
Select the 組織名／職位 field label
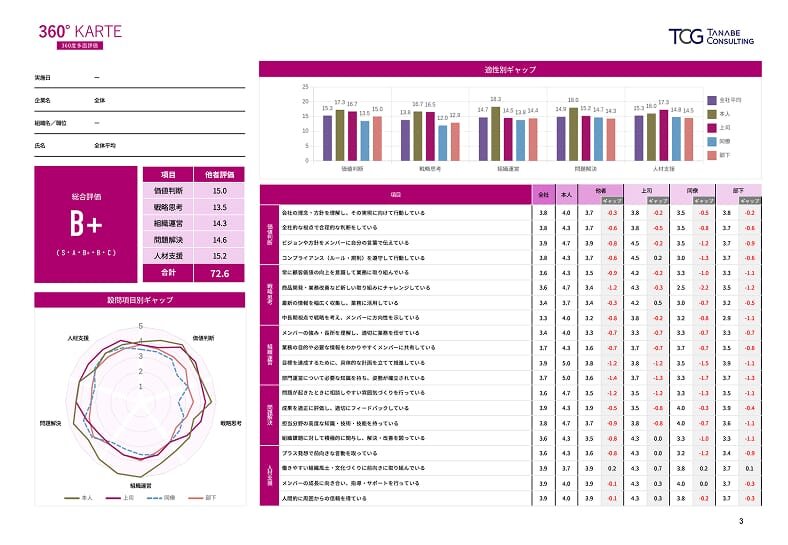coord(50,123)
